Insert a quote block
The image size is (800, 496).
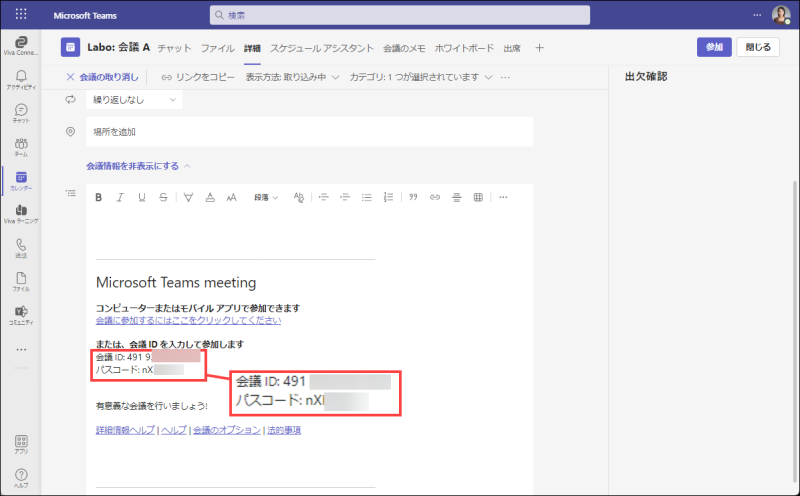pyautogui.click(x=413, y=197)
